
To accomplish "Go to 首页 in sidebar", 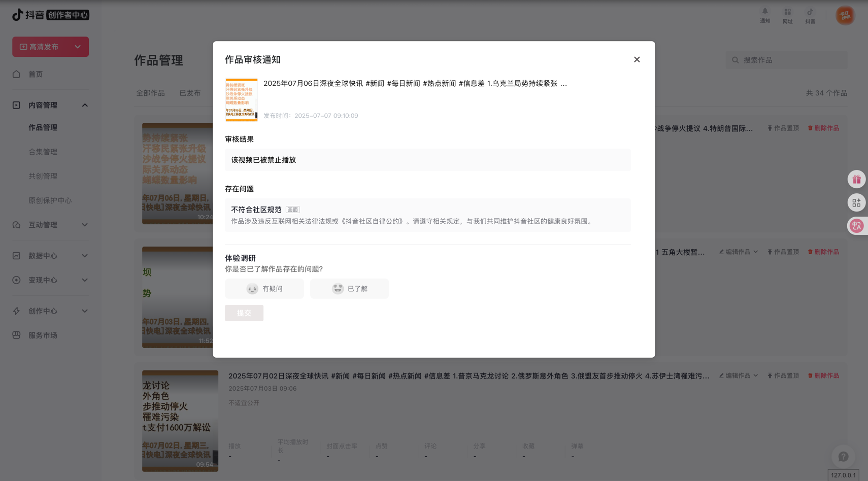I will (x=36, y=74).
